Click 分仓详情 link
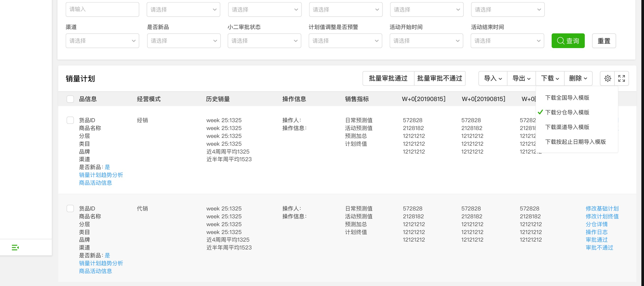Screen dimensions: 644x286 597,224
